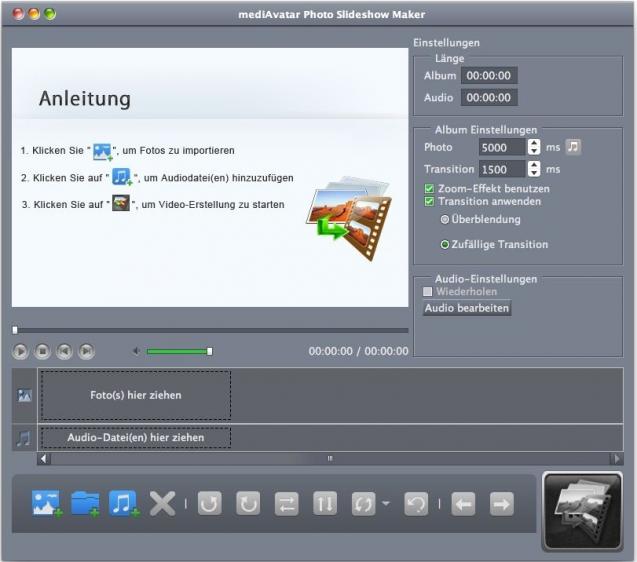Click the slideshow film graphic in guide

click(349, 217)
